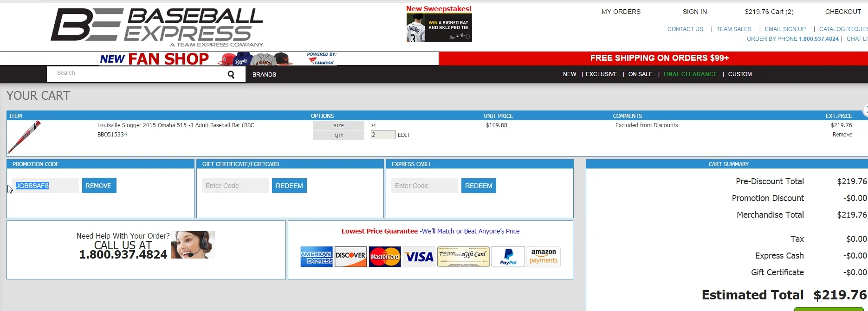Viewport: 868px width, 311px height.
Task: Go to My Orders
Action: [x=621, y=12]
